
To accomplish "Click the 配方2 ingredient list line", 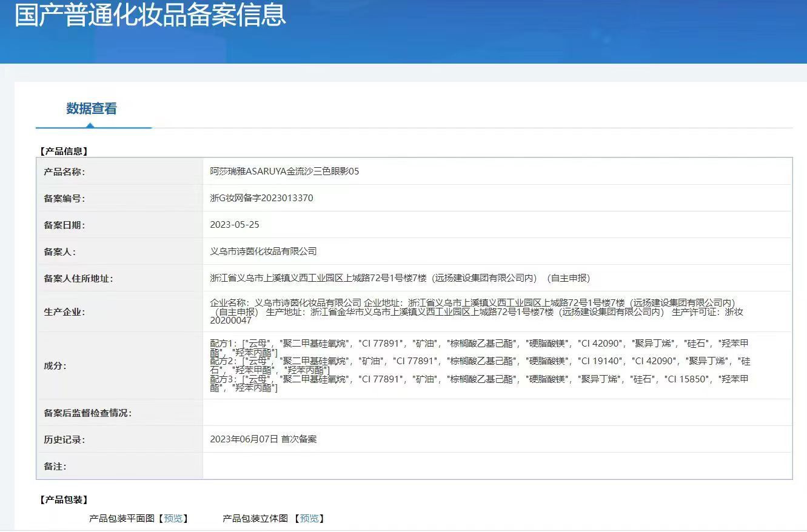I will (480, 365).
